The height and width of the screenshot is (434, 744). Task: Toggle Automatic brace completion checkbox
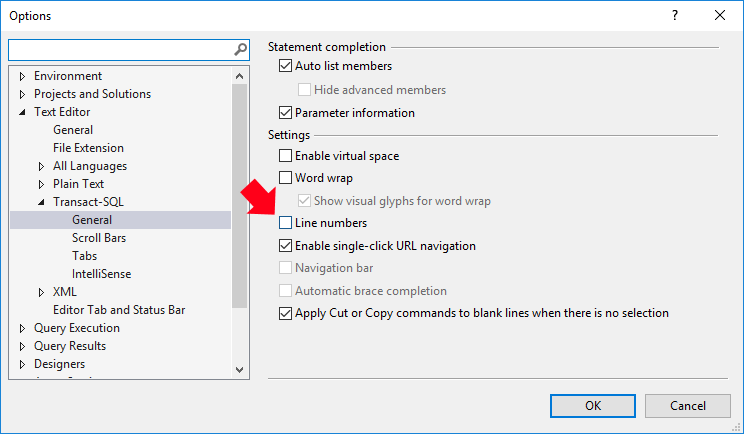point(285,290)
